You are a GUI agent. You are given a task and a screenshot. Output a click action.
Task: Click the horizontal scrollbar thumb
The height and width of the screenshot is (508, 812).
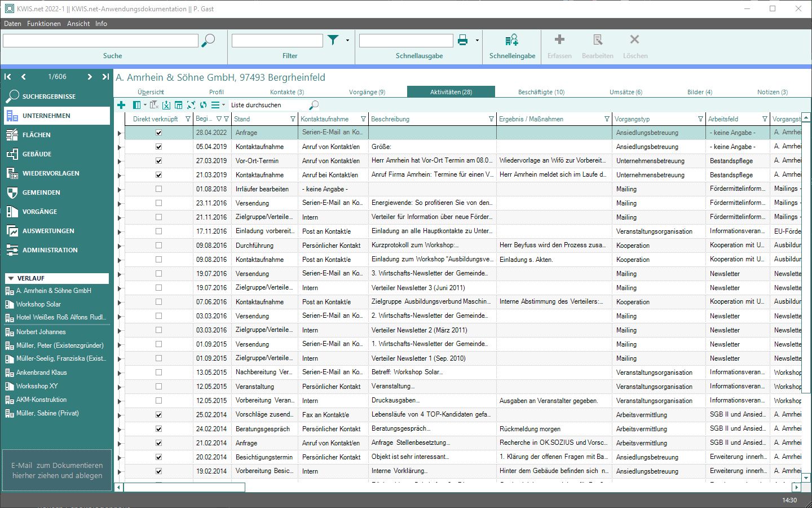click(x=184, y=487)
